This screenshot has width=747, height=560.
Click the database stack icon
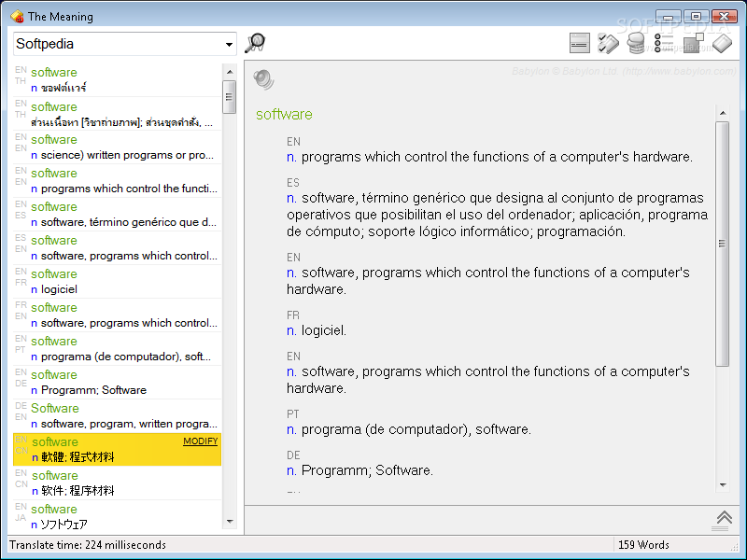coord(636,43)
